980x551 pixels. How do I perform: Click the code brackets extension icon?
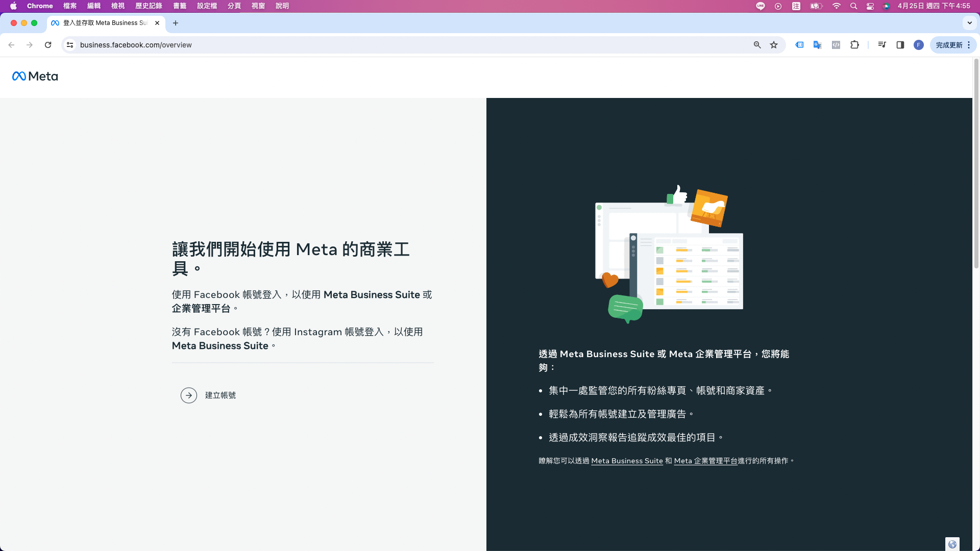point(836,45)
